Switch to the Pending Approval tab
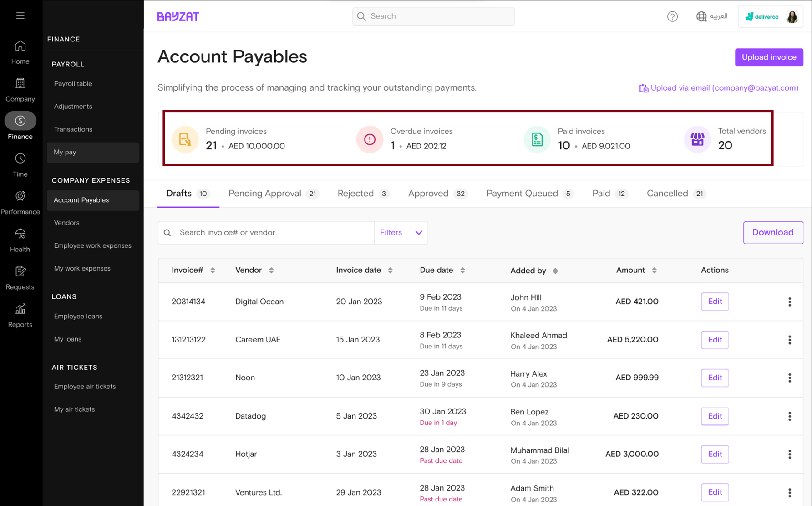The width and height of the screenshot is (812, 506). 273,194
